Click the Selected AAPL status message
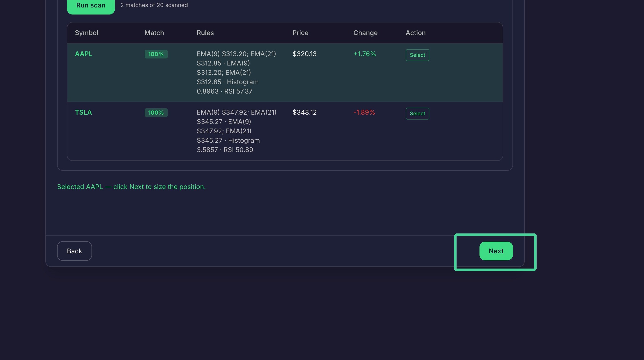The width and height of the screenshot is (644, 360). point(131,187)
